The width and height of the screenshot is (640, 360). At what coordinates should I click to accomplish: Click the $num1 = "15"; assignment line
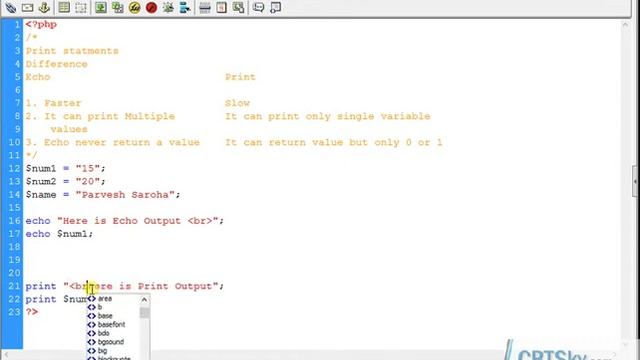[x=66, y=169]
